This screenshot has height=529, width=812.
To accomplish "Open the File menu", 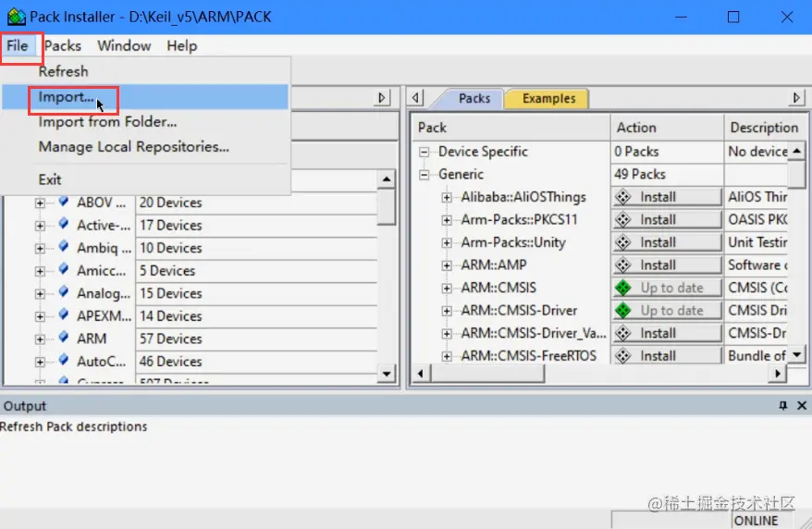I will pos(18,45).
